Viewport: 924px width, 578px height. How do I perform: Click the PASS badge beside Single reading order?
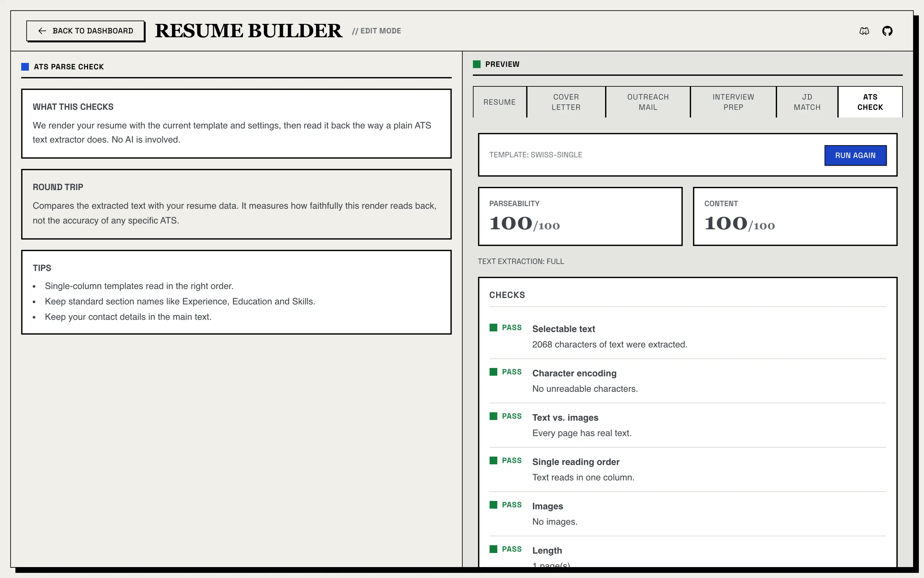click(506, 461)
